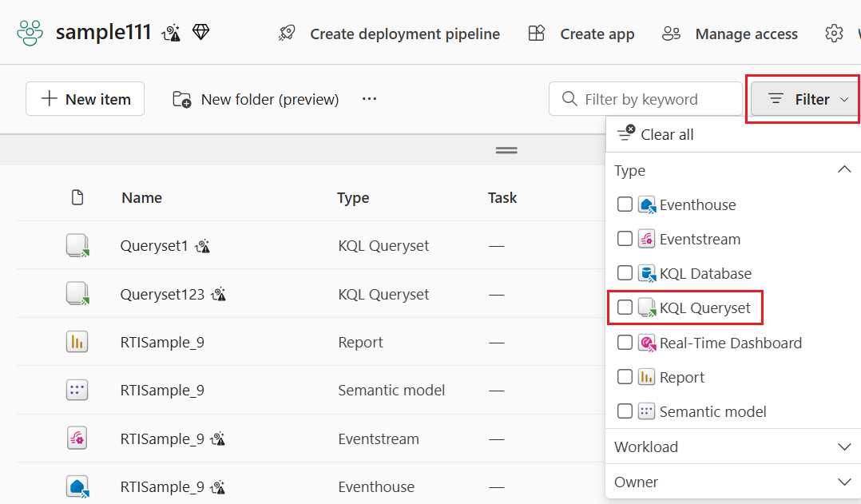Click the file icon column header
Image resolution: width=861 pixels, height=504 pixels.
coord(77,197)
